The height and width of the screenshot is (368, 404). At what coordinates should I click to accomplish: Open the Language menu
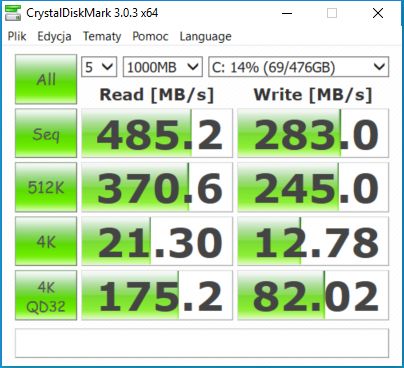pos(205,36)
